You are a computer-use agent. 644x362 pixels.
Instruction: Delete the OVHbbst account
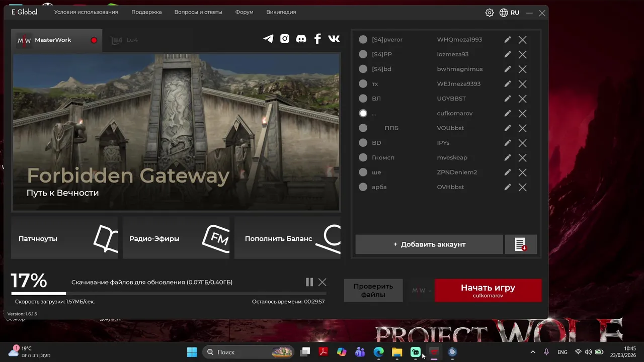[523, 187]
